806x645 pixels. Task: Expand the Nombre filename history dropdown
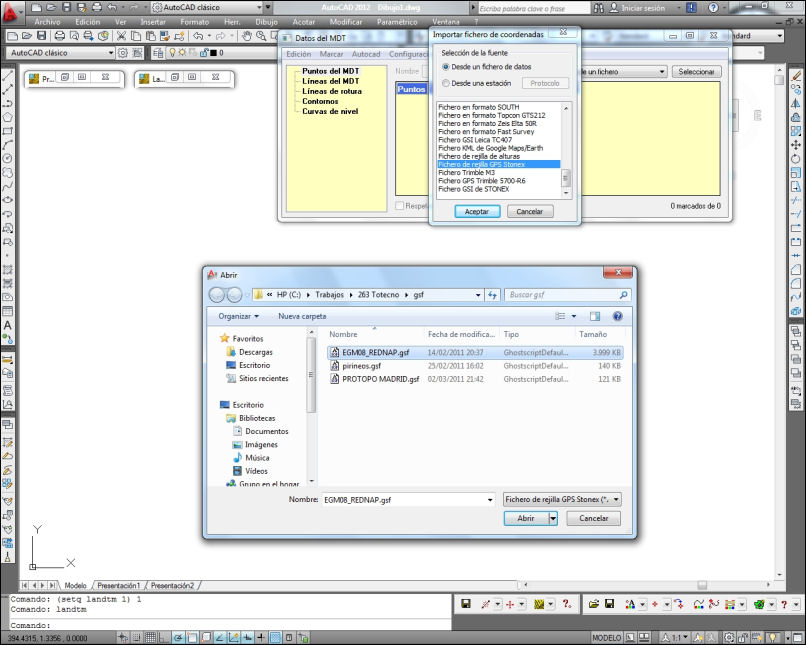(490, 500)
